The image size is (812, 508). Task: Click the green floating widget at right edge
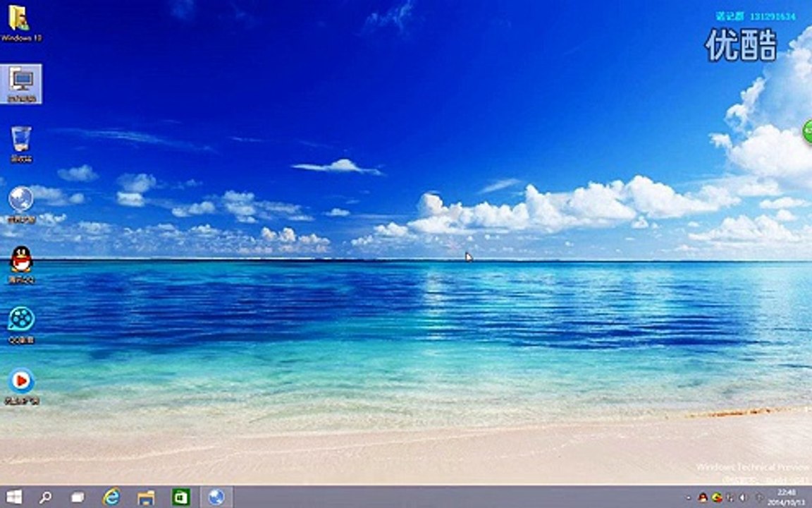pos(807,131)
